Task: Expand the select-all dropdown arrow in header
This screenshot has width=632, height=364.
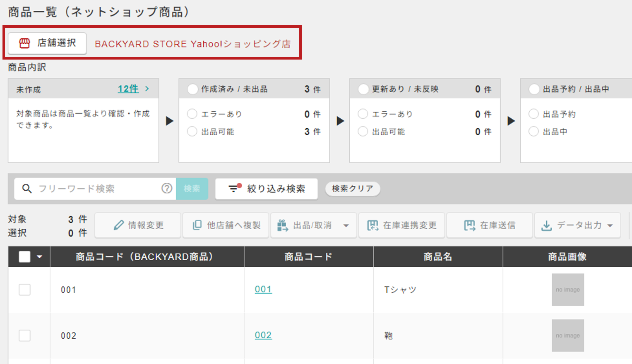Action: [39, 257]
